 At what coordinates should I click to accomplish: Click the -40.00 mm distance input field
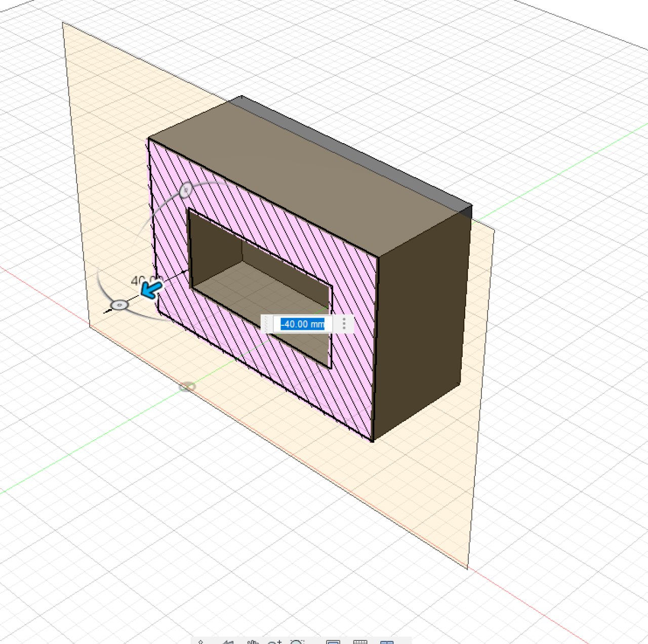(302, 324)
